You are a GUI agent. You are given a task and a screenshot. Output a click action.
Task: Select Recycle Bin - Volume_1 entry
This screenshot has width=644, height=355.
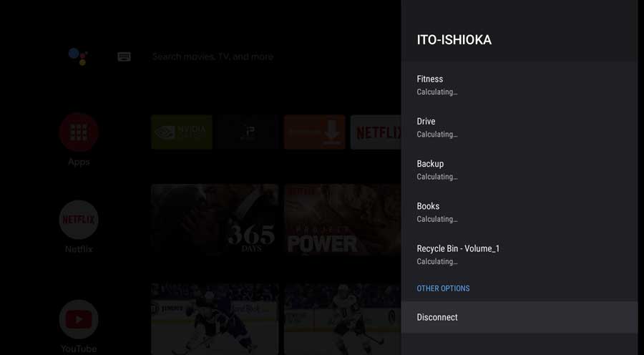519,254
